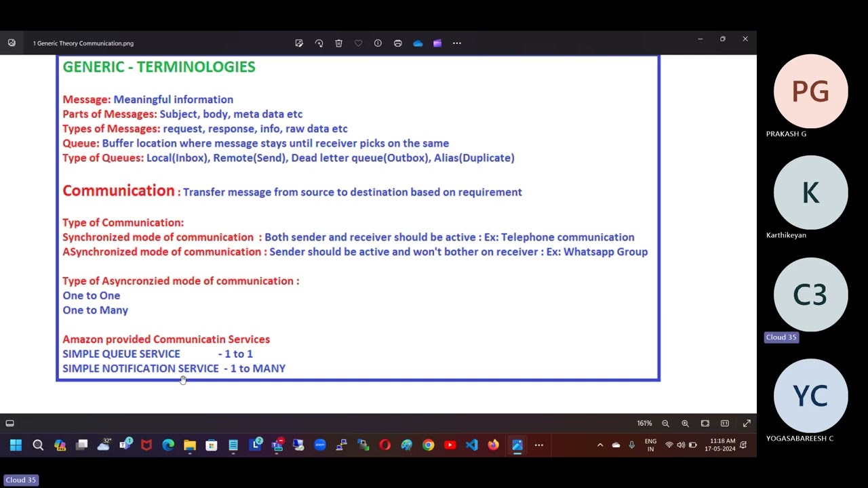Click the 161% zoom level text
The height and width of the screenshot is (488, 868).
(644, 424)
